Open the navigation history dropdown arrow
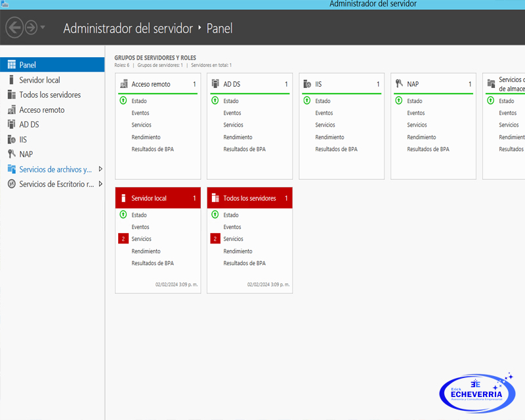525x420 pixels. pyautogui.click(x=43, y=28)
